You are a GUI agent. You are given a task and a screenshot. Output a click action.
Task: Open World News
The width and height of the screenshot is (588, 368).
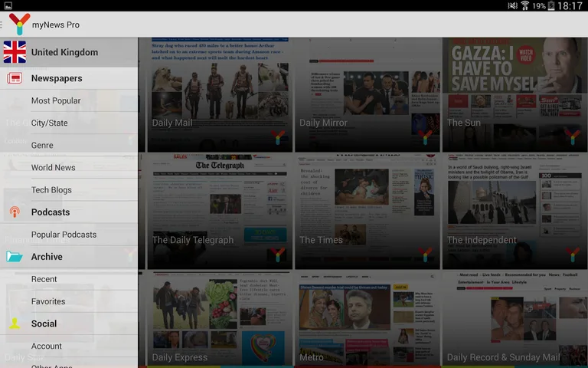pyautogui.click(x=69, y=167)
